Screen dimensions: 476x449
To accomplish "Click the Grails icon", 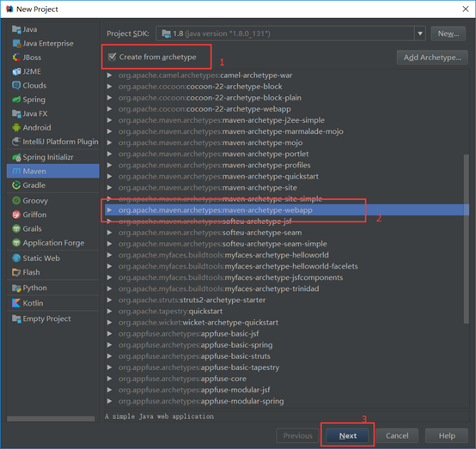I will coord(16,228).
